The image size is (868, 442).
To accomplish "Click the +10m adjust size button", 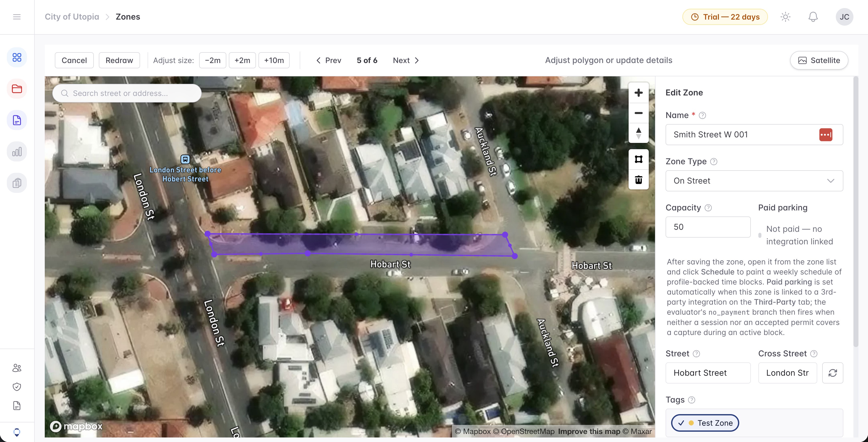I will (274, 60).
